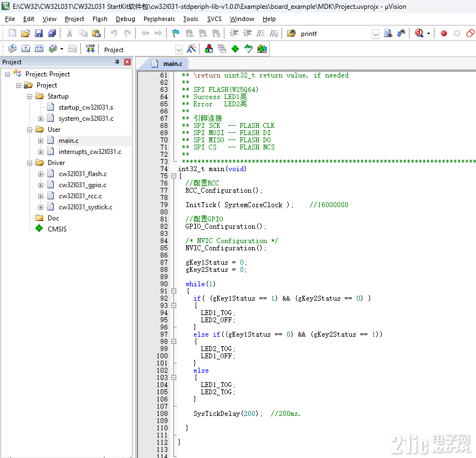This screenshot has width=476, height=458.
Task: Download to flash with the LOAD icon
Action: [90, 49]
